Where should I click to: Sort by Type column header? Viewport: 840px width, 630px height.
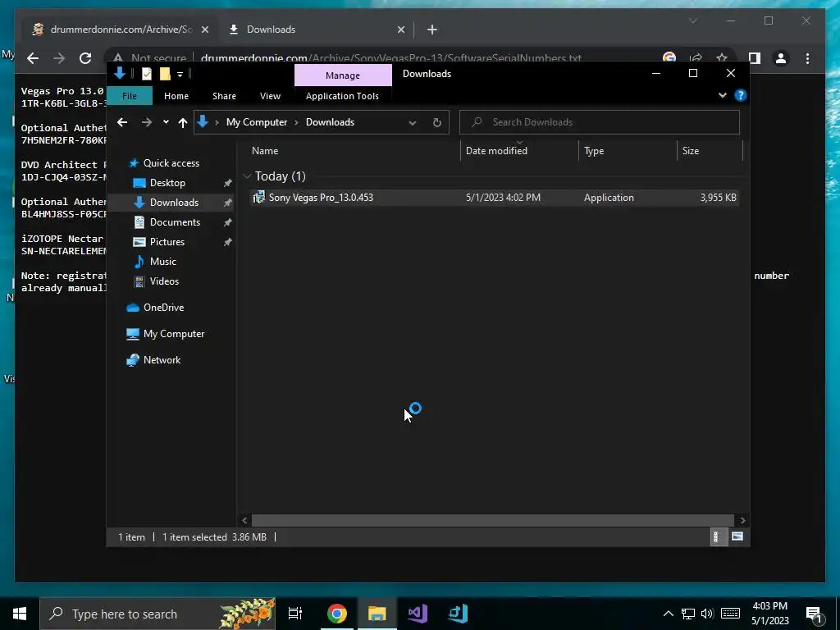click(x=628, y=151)
